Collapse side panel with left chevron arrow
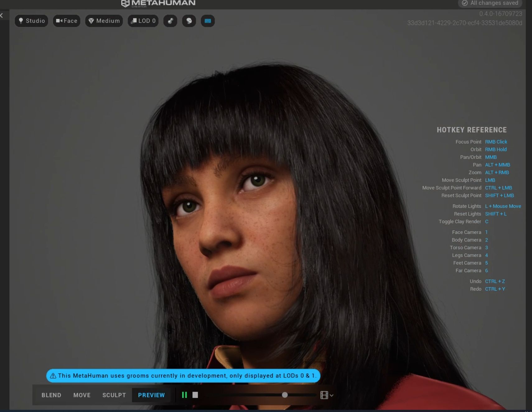 coord(2,15)
